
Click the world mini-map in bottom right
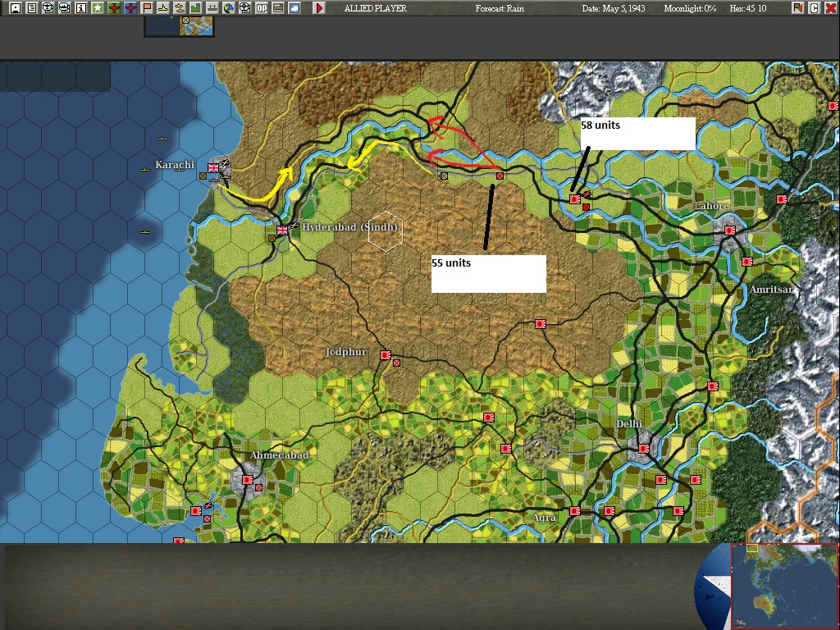click(784, 586)
